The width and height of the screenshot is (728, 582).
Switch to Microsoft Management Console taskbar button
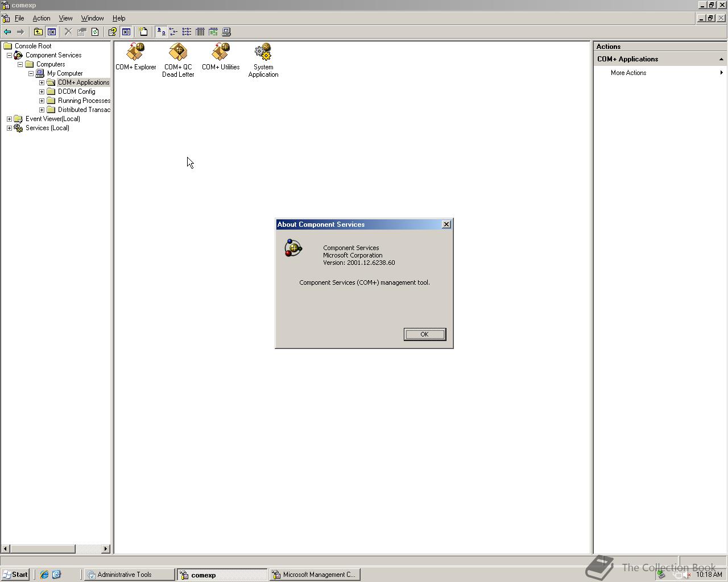point(315,575)
